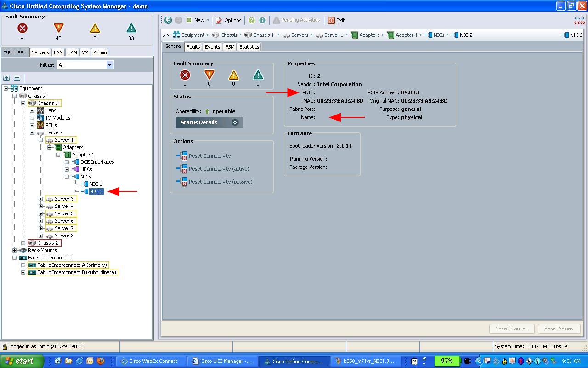The image size is (588, 368).
Task: Select Fabric Interconnect B (subordinate) in the tree
Action: pos(77,272)
